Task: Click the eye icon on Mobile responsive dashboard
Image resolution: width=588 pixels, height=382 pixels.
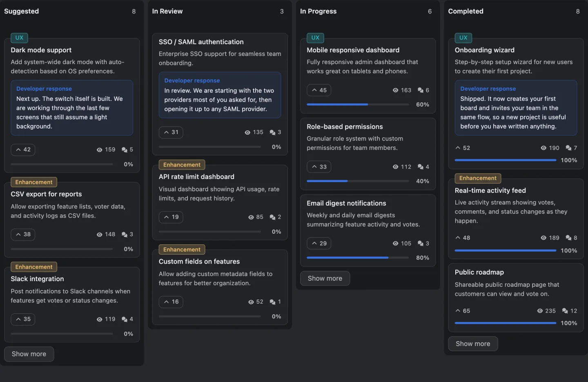Action: pos(395,90)
